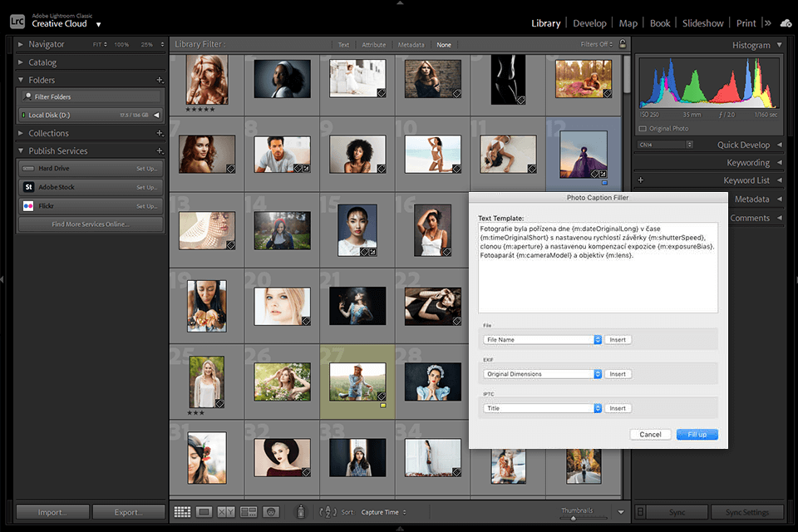Screen dimensions: 798x532
Task: Switch to the Book module
Action: point(660,23)
